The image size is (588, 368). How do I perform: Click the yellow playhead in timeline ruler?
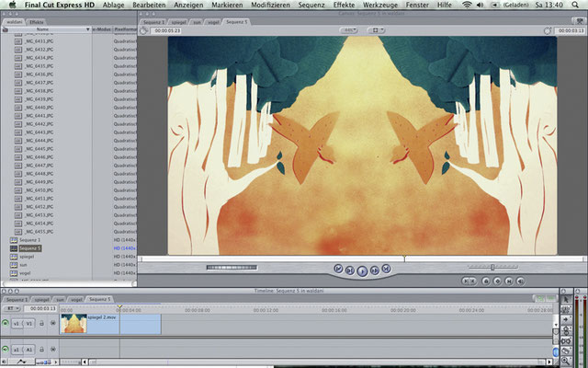119,307
